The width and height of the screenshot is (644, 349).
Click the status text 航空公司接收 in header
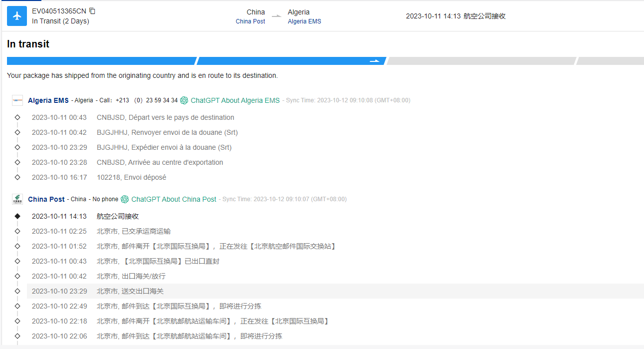coord(484,16)
